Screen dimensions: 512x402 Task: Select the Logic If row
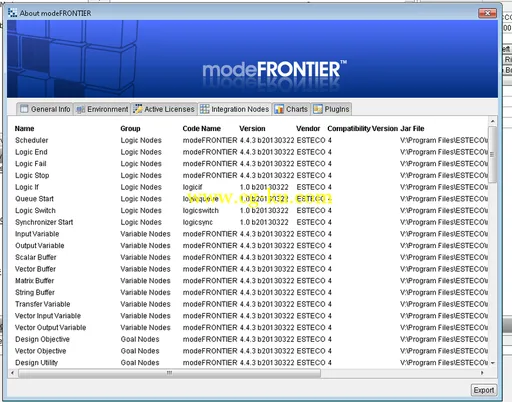[x=251, y=187]
